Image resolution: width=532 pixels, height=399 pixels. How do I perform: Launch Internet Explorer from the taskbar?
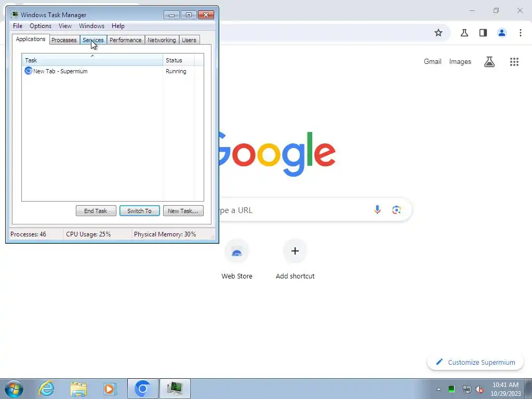click(x=46, y=389)
